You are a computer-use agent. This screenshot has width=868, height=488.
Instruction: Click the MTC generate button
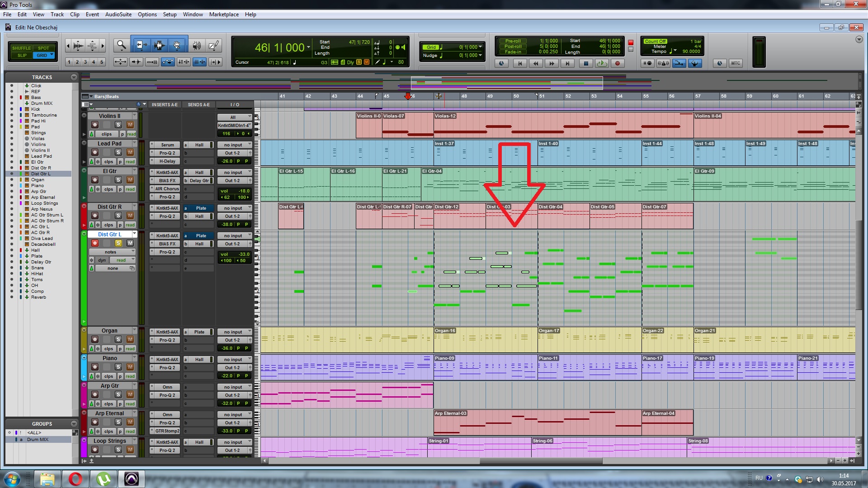click(736, 63)
